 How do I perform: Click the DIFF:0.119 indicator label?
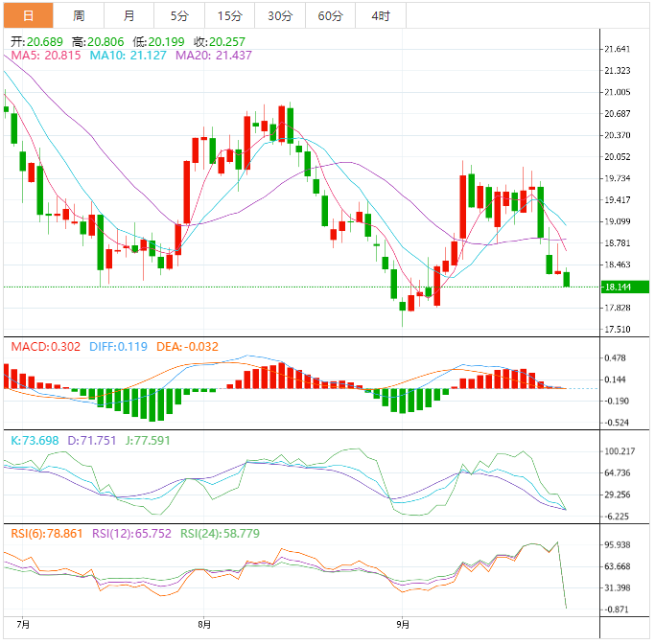pyautogui.click(x=118, y=346)
